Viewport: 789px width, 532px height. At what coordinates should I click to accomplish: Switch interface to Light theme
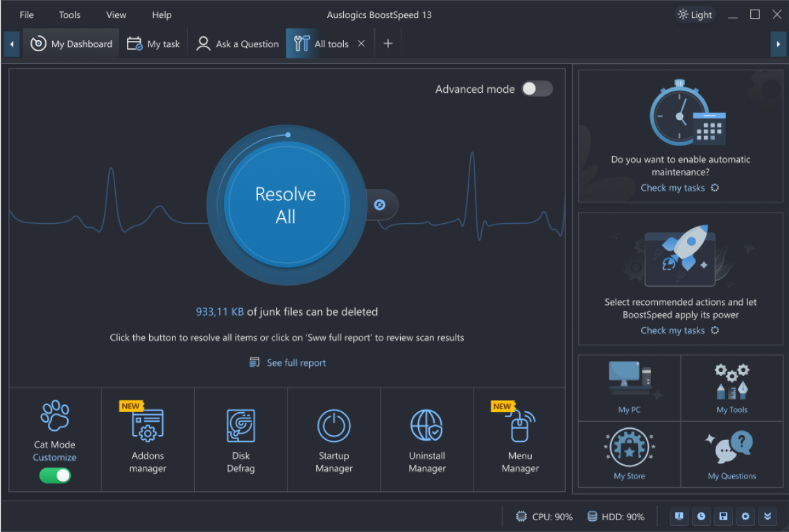click(x=694, y=14)
